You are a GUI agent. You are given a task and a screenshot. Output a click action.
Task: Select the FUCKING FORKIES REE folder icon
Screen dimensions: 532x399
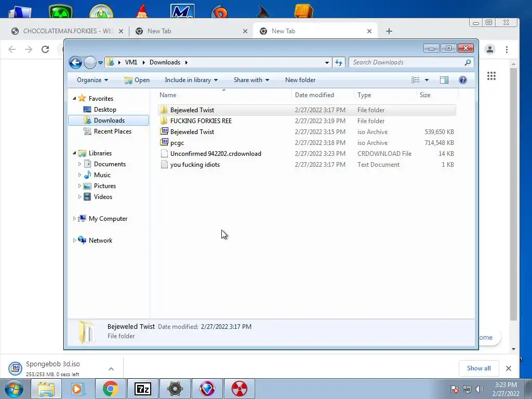[164, 121]
